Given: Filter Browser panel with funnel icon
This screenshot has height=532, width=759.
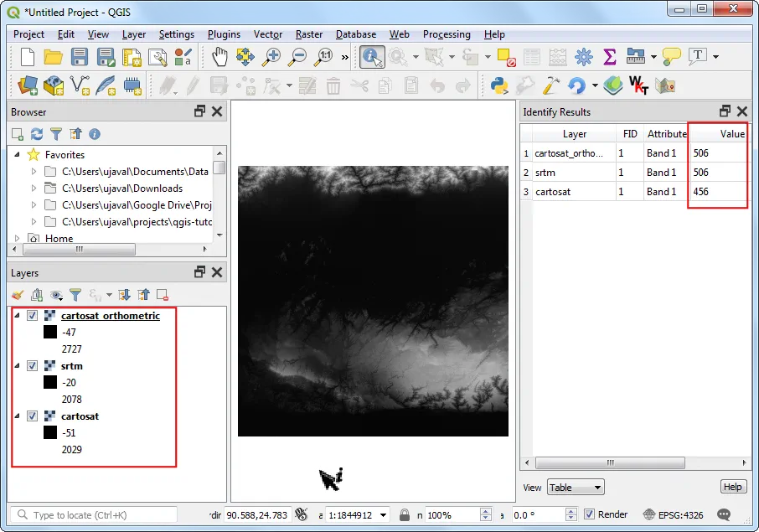Looking at the screenshot, I should click(x=56, y=134).
